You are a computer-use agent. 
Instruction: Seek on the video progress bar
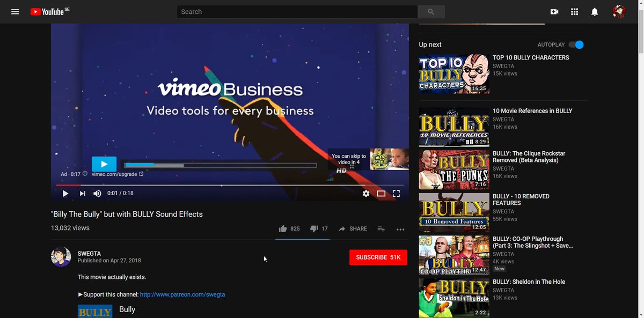pos(230,185)
